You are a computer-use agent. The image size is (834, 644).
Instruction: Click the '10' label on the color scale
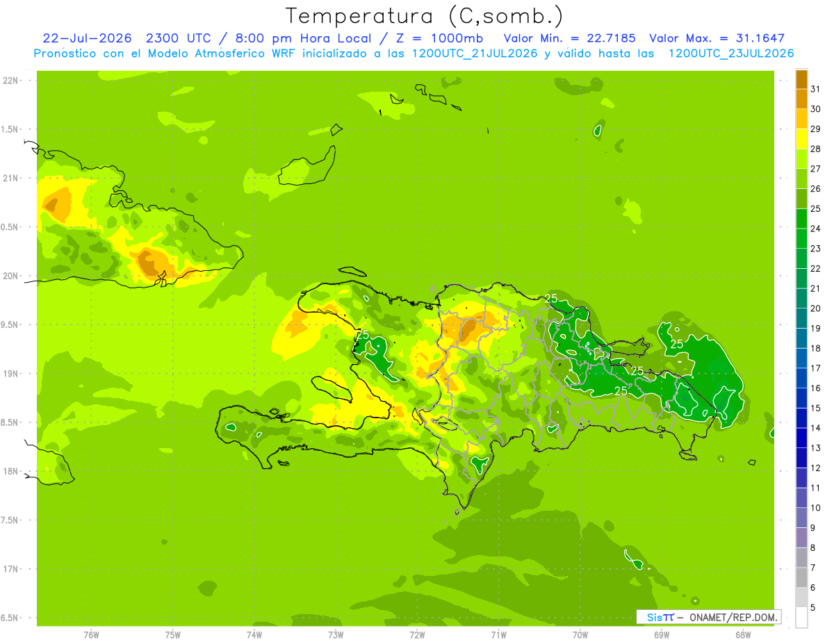815,508
